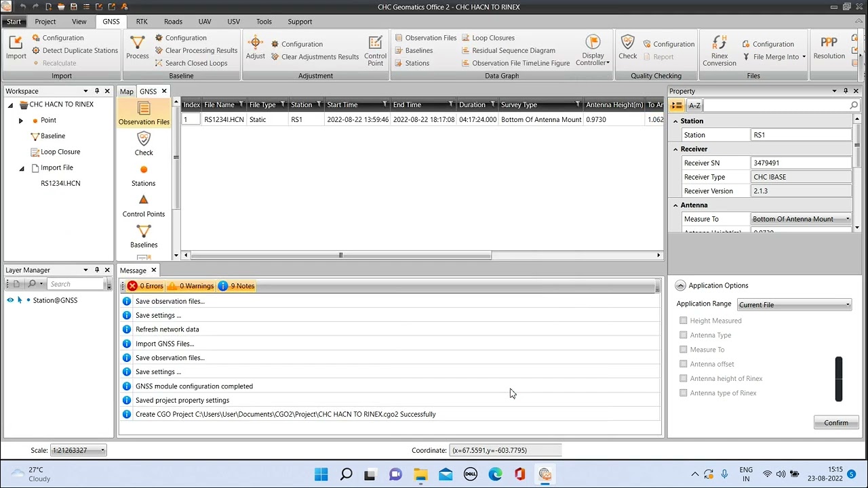Open Import Configuration settings
The image size is (868, 488).
tap(58, 38)
